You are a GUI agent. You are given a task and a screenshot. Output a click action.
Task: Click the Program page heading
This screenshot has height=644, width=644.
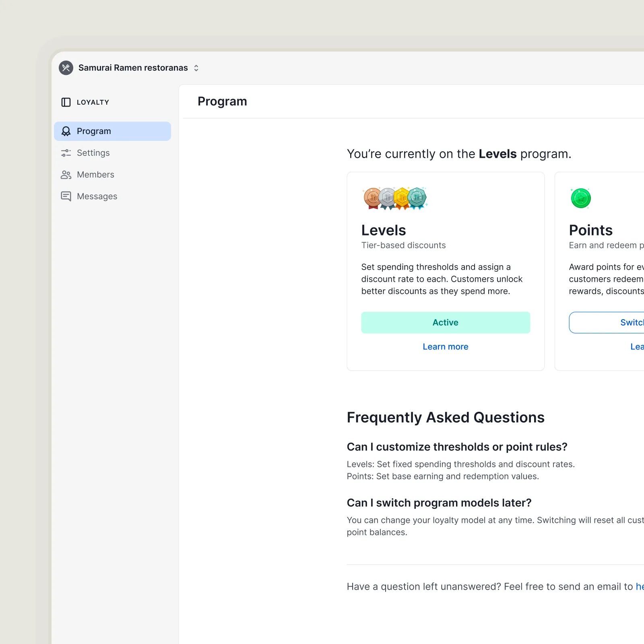(222, 101)
